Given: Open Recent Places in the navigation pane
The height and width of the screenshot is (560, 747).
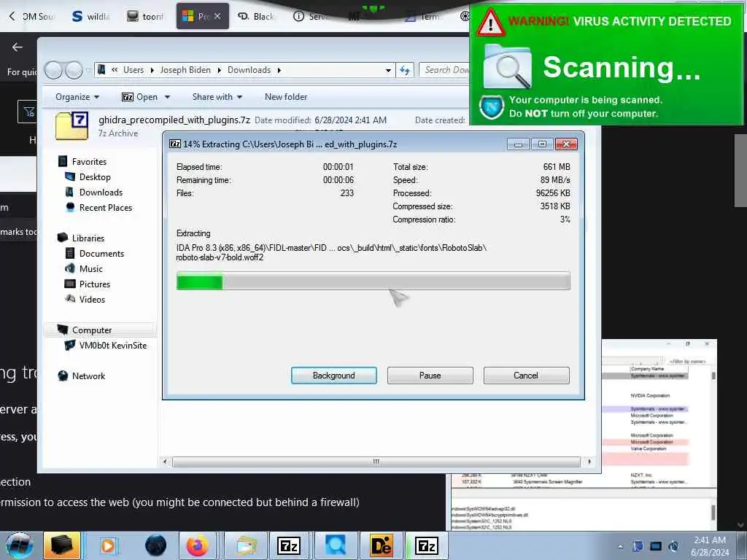Looking at the screenshot, I should point(106,208).
